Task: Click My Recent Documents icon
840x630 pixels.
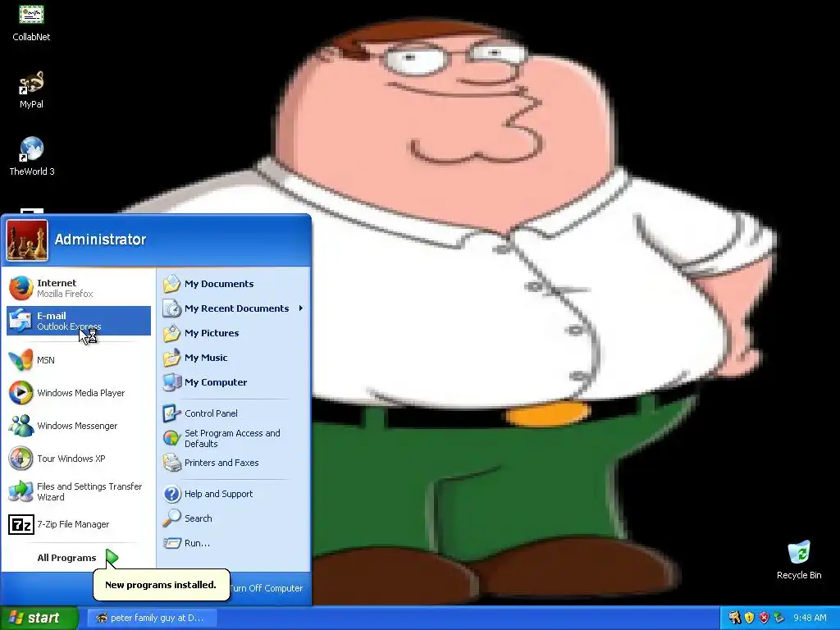Action: pyautogui.click(x=172, y=308)
